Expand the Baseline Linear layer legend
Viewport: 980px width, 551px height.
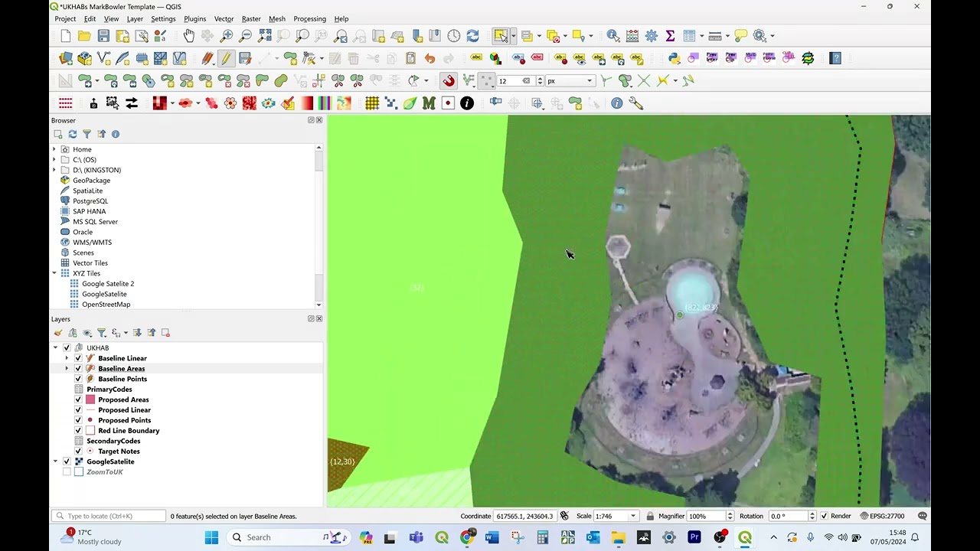67,358
